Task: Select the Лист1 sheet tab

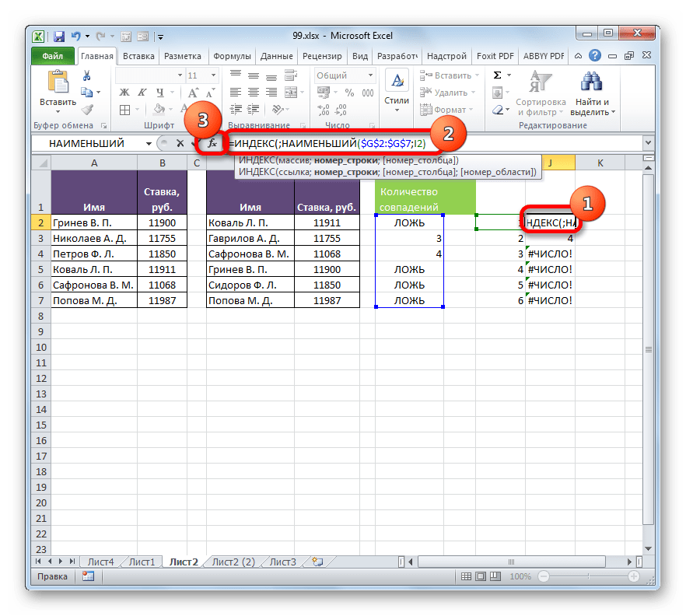Action: click(142, 562)
